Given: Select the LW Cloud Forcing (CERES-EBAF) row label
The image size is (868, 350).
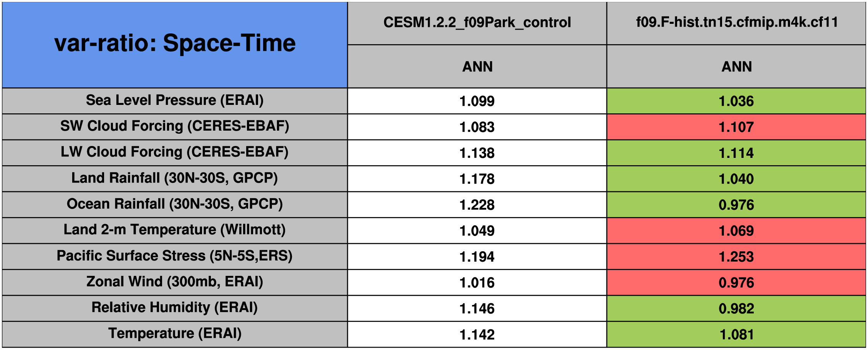Looking at the screenshot, I should pyautogui.click(x=175, y=152).
